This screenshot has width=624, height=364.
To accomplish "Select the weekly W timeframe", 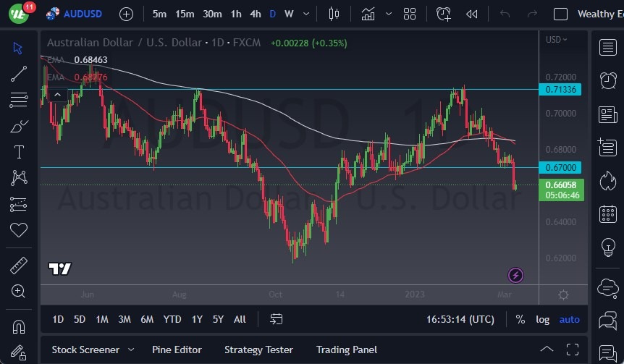I will (290, 14).
